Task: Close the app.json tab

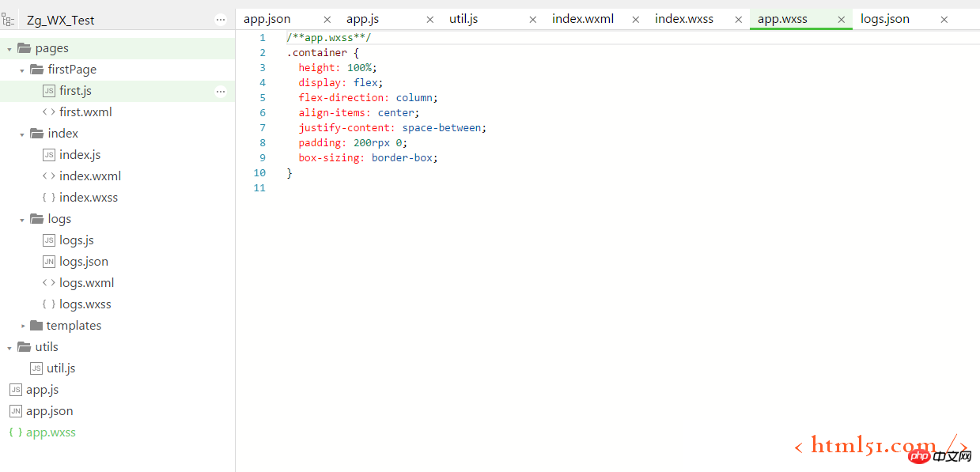Action: pos(327,20)
